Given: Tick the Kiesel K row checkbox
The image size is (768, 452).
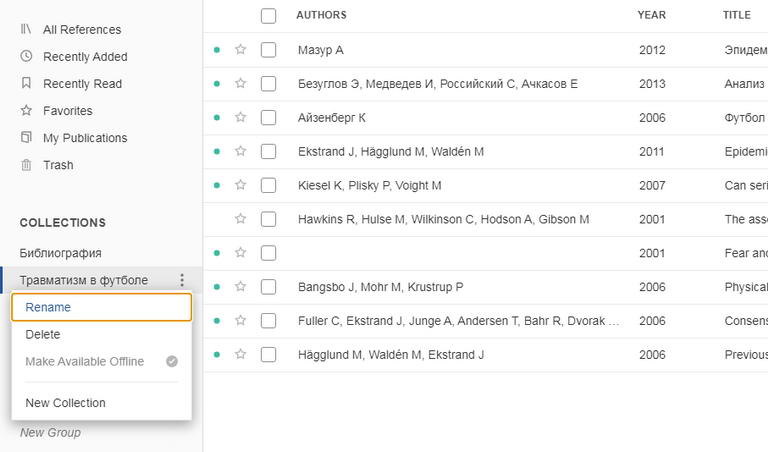Looking at the screenshot, I should pos(268,185).
